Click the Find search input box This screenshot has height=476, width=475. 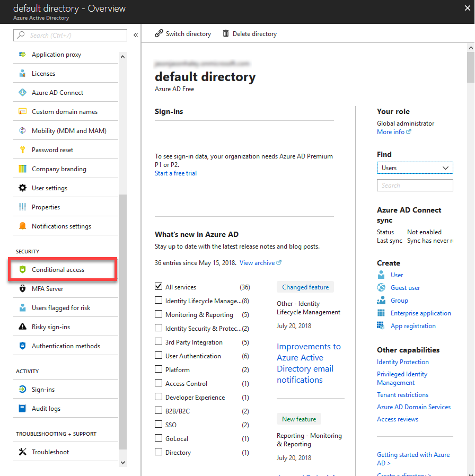[x=415, y=185]
